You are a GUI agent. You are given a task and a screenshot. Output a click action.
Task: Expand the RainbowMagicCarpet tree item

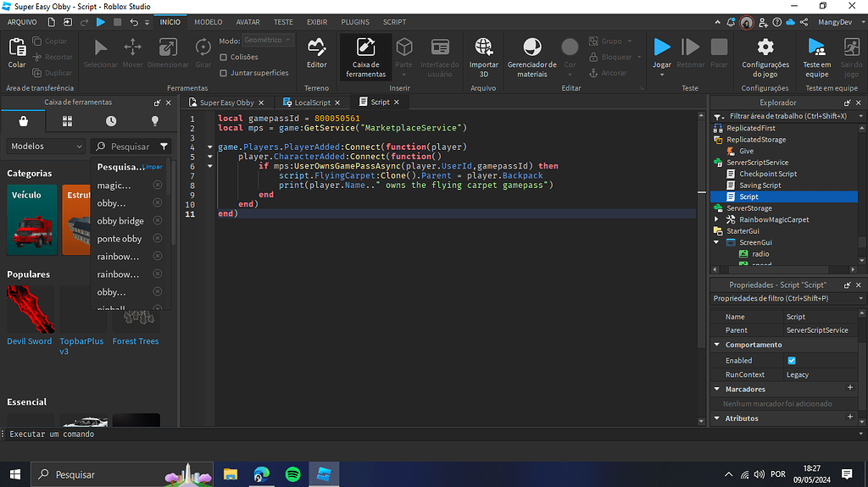pyautogui.click(x=717, y=219)
